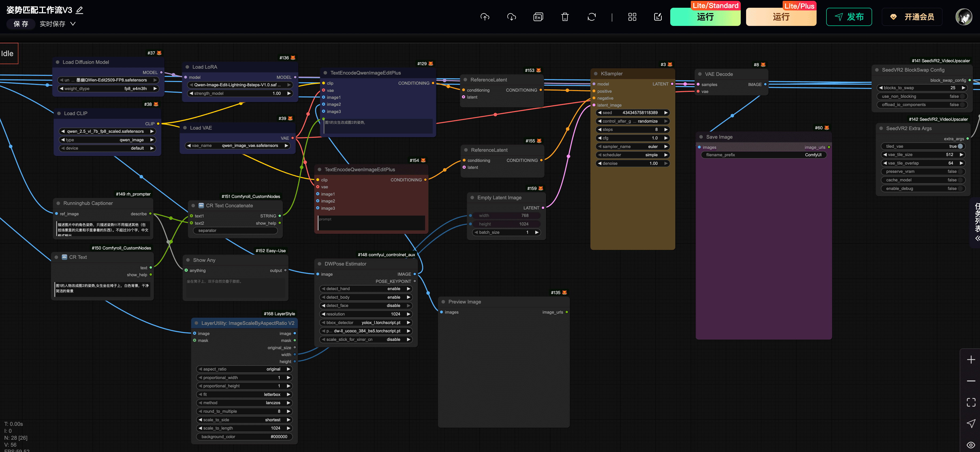Open the 实时保存 autosave dropdown
The height and width of the screenshot is (452, 980).
coord(57,24)
